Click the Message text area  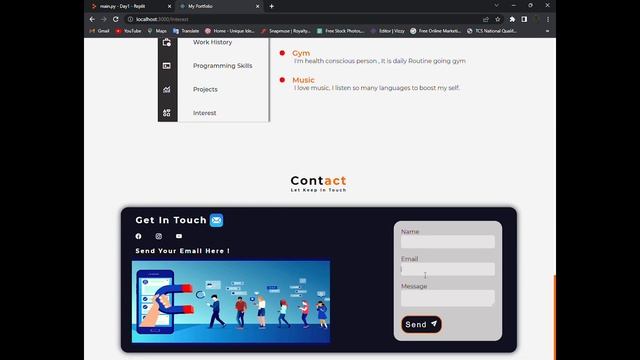pyautogui.click(x=448, y=298)
